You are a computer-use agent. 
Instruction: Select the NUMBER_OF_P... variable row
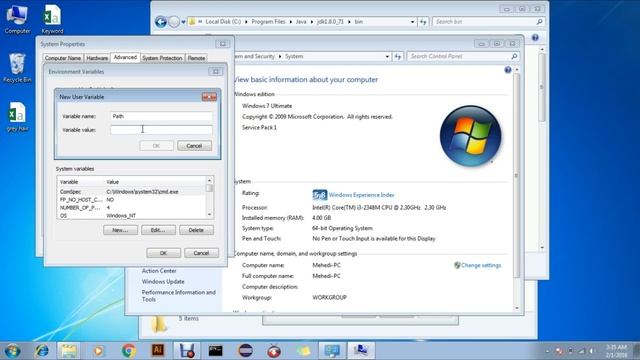[131, 208]
